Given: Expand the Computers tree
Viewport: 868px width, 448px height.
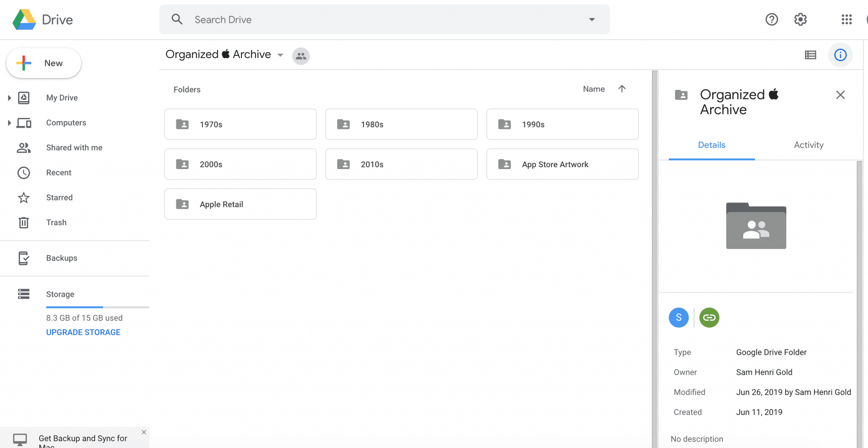Looking at the screenshot, I should coord(9,123).
